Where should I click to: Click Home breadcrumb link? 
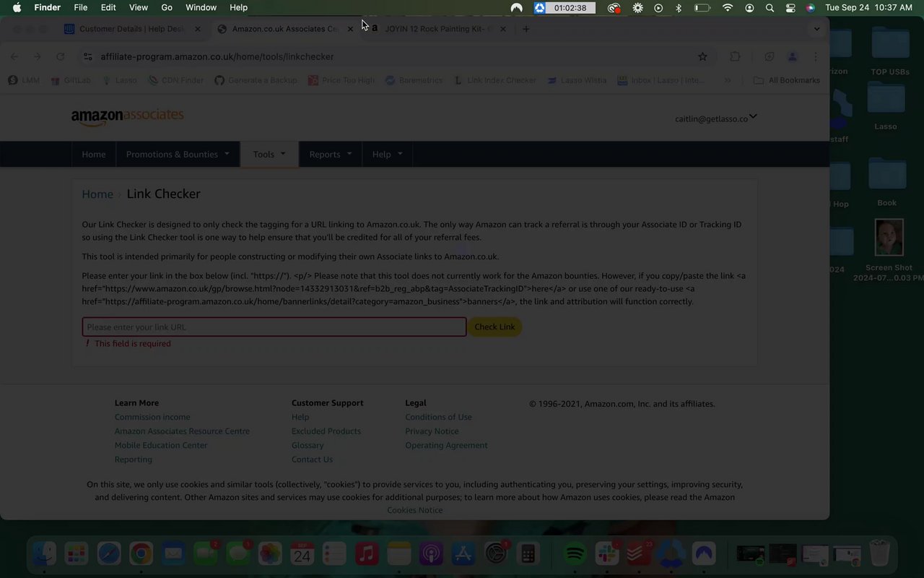coord(97,194)
